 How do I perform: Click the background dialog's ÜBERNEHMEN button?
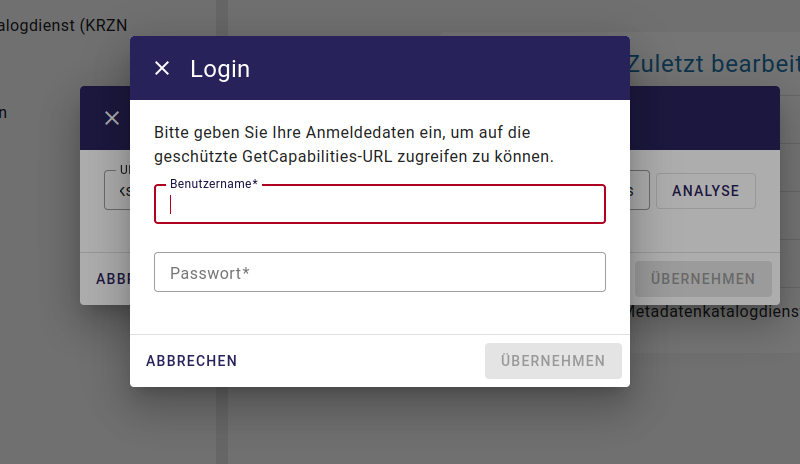coord(702,279)
